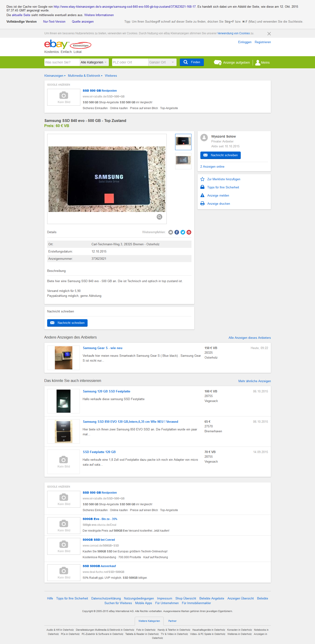Click the Weiteres breadcrumb
The height and width of the screenshot is (644, 315).
111,76
